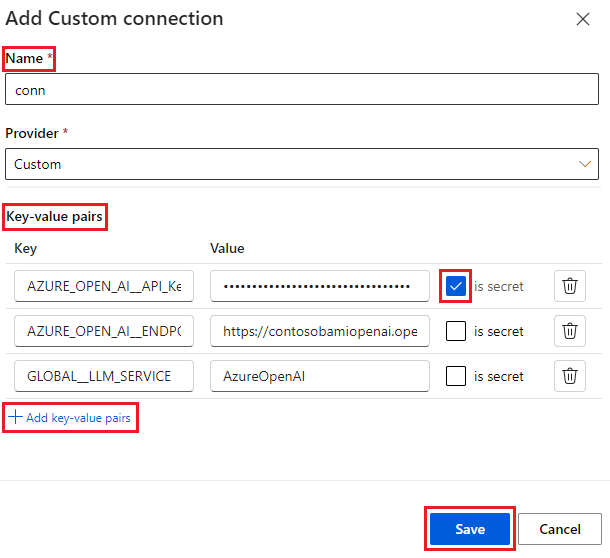Focus the Name field containing conn
The width and height of the screenshot is (610, 558).
302,89
